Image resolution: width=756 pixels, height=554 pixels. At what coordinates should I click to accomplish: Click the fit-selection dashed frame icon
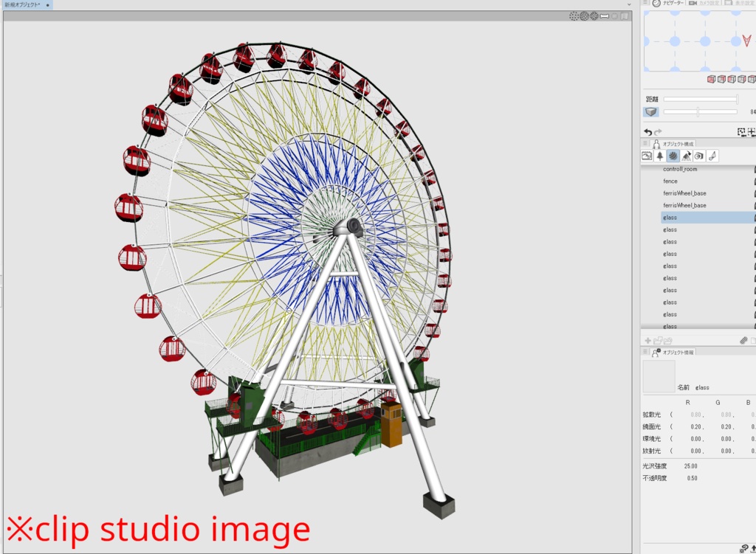741,131
